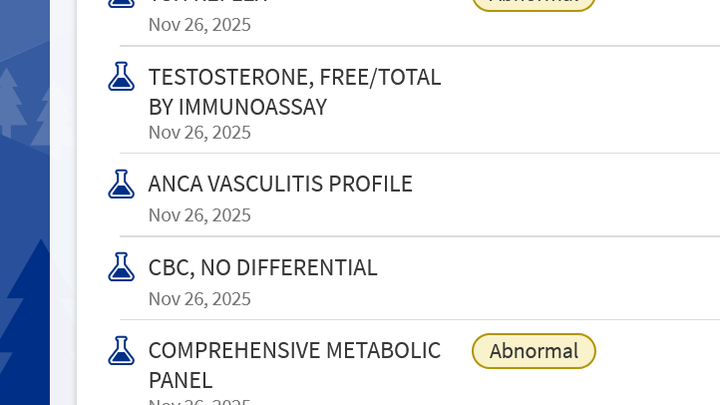
Task: Click the cut-off date under Comprehensive Metabolic Panel
Action: click(199, 401)
